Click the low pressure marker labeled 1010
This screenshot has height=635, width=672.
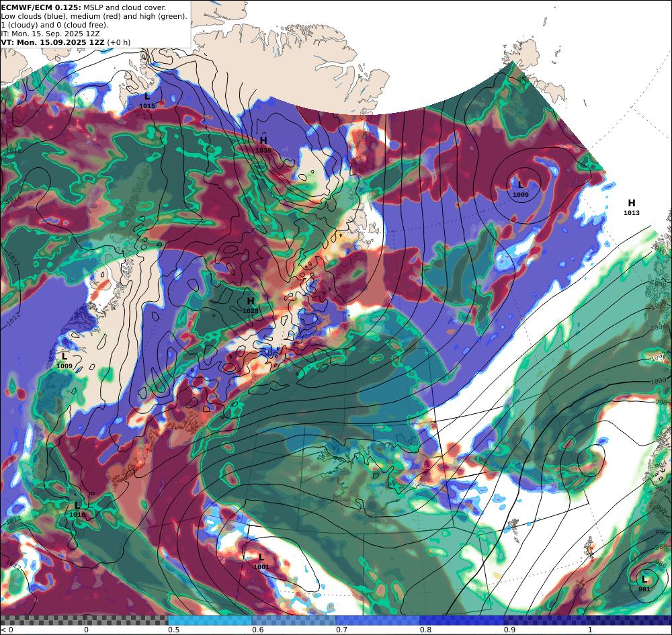pos(77,510)
